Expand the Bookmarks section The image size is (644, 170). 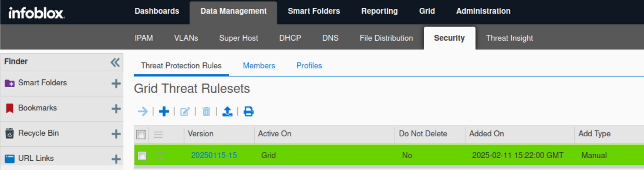point(116,109)
